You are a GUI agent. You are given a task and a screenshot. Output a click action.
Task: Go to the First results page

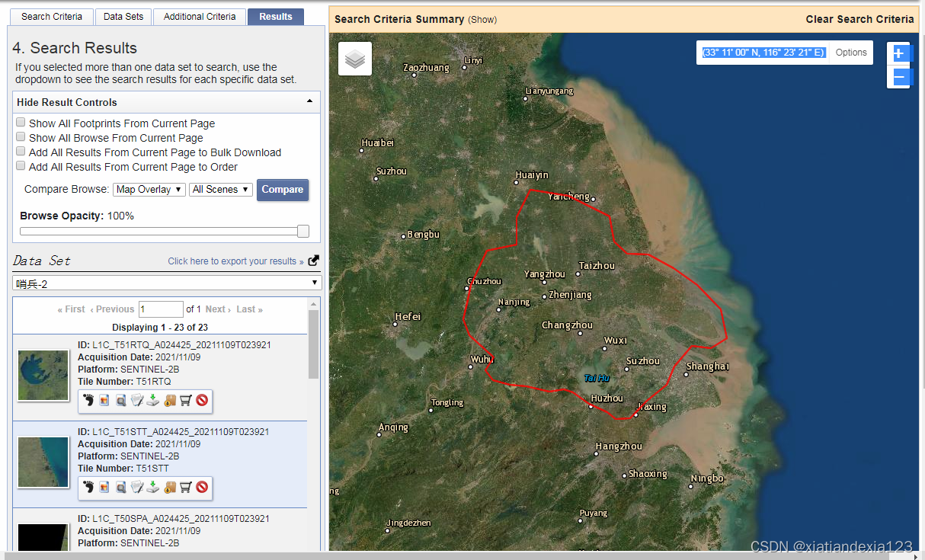(x=72, y=309)
